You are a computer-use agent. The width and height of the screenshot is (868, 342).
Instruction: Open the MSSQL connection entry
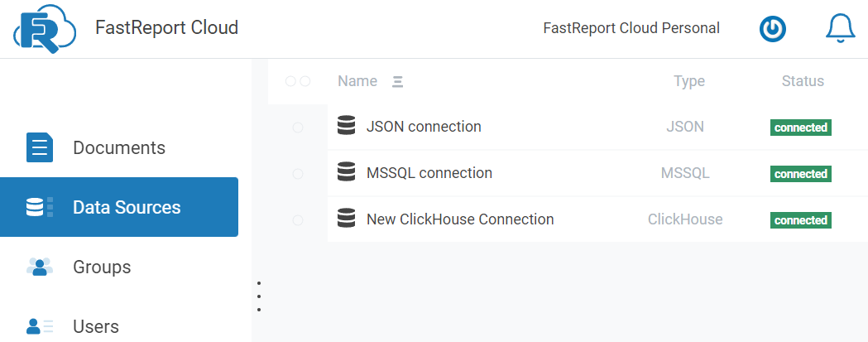tap(429, 173)
